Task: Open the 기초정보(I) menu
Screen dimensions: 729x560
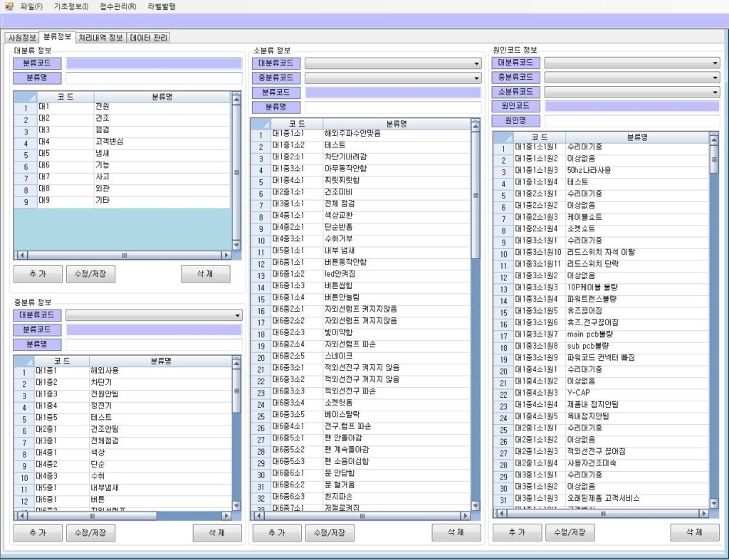Action: tap(71, 6)
